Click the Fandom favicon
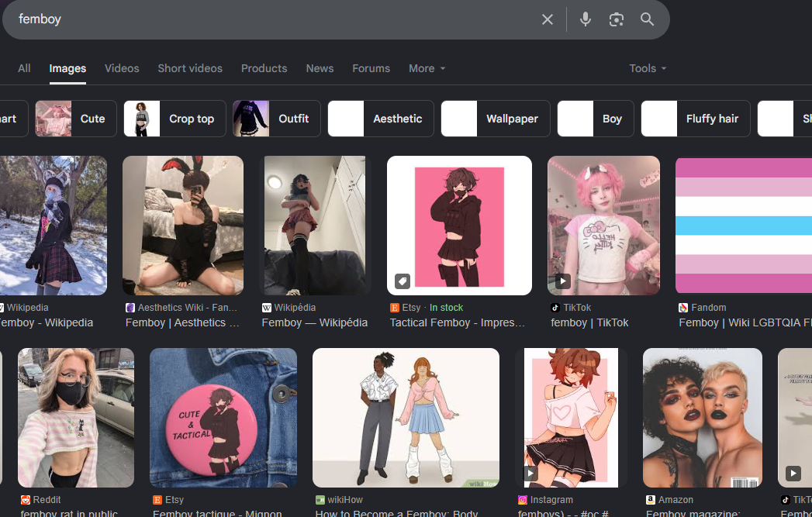Image resolution: width=812 pixels, height=517 pixels. pos(683,308)
